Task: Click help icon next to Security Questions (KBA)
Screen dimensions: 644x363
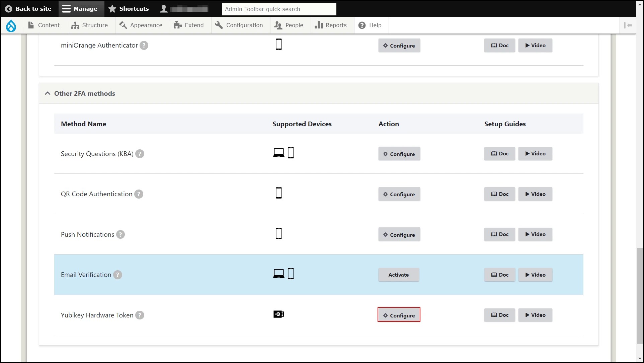Action: (140, 154)
